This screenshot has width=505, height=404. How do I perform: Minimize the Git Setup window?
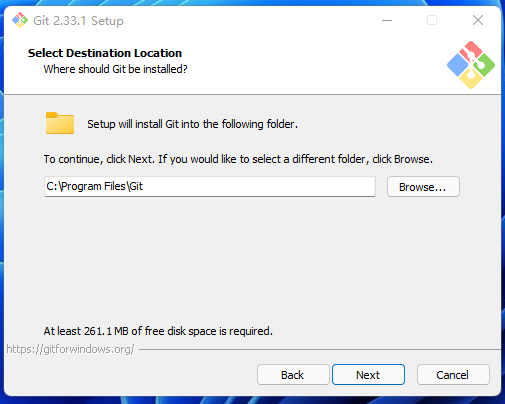coord(387,20)
